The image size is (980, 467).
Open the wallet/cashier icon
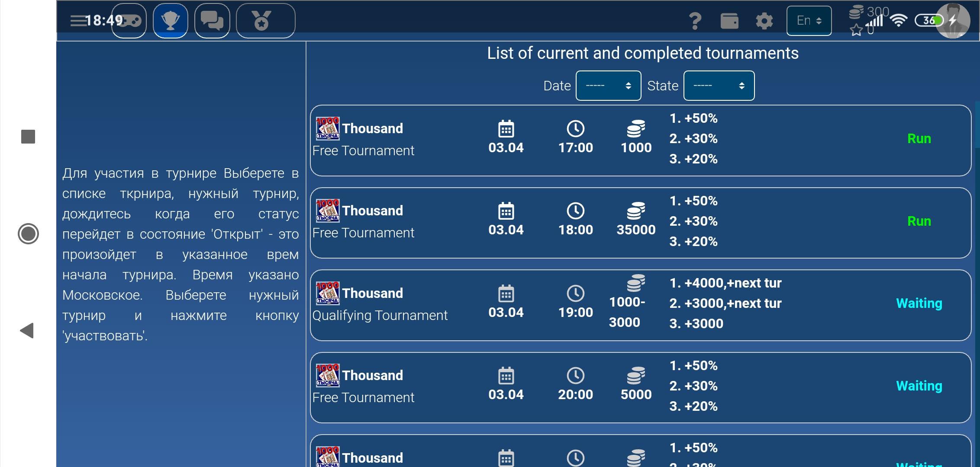[728, 20]
